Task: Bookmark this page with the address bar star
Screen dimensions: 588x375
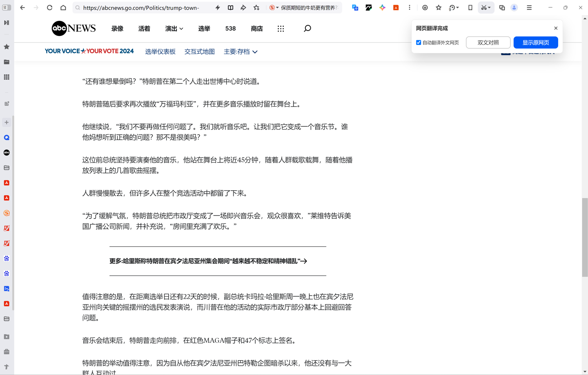Action: coord(256,8)
